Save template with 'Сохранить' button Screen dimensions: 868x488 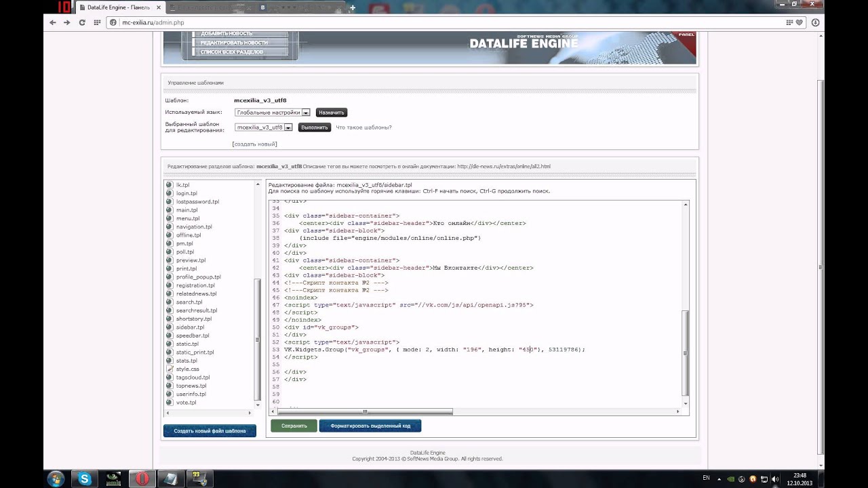point(294,426)
